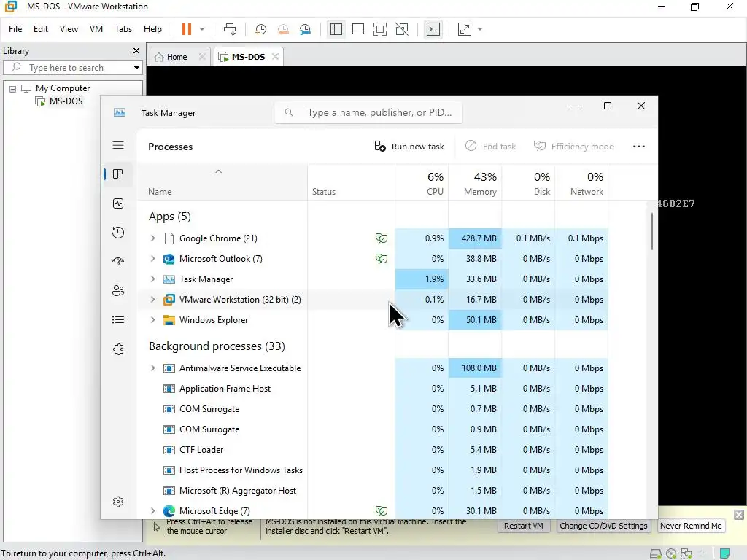The image size is (747, 560).
Task: Open the Performance page in Task Manager sidebar
Action: click(x=118, y=203)
